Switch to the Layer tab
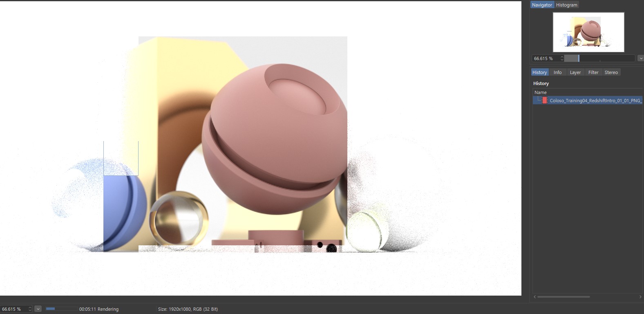 click(575, 72)
